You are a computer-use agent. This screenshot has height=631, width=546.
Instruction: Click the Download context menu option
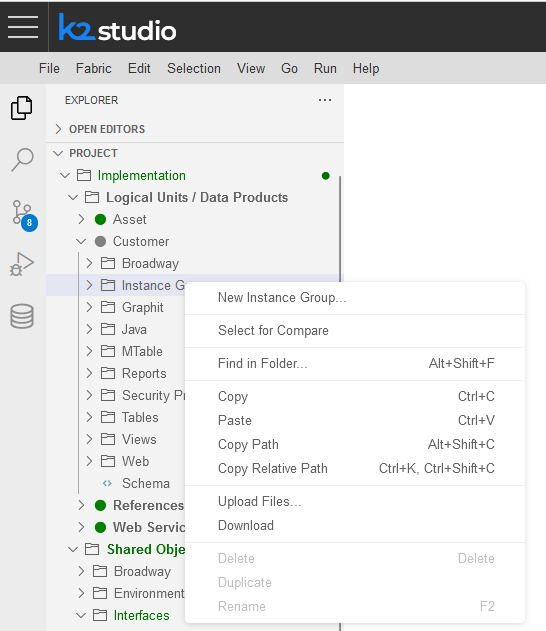355,526
